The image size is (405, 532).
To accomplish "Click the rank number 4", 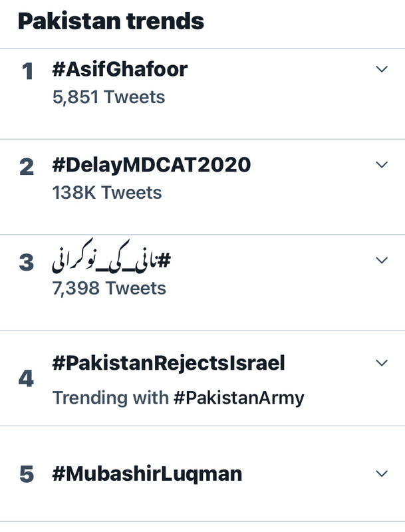I will (27, 378).
